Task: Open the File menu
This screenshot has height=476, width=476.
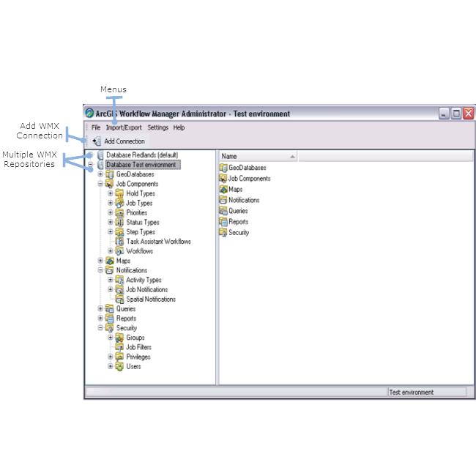Action: [x=96, y=127]
